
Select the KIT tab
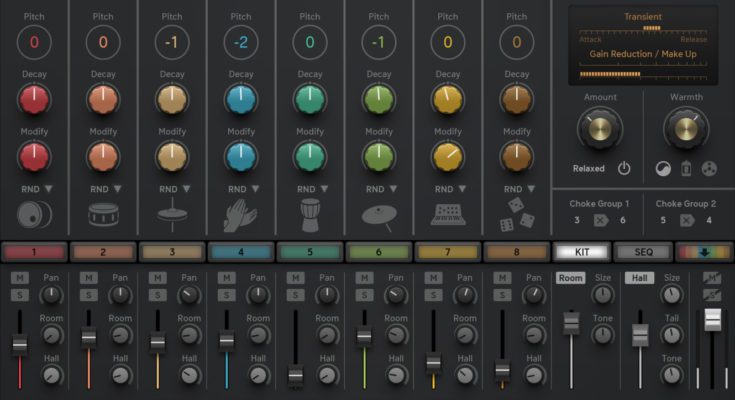click(x=579, y=253)
